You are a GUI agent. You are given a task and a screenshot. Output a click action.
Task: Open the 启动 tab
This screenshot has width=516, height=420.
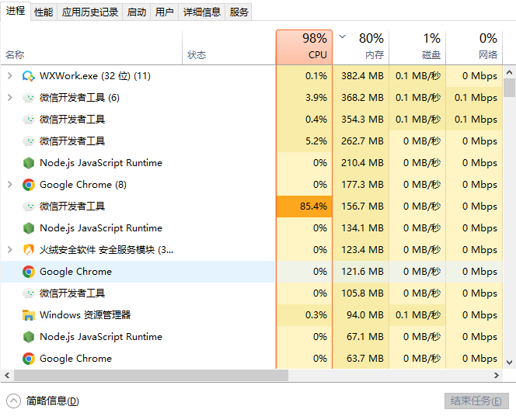(137, 12)
